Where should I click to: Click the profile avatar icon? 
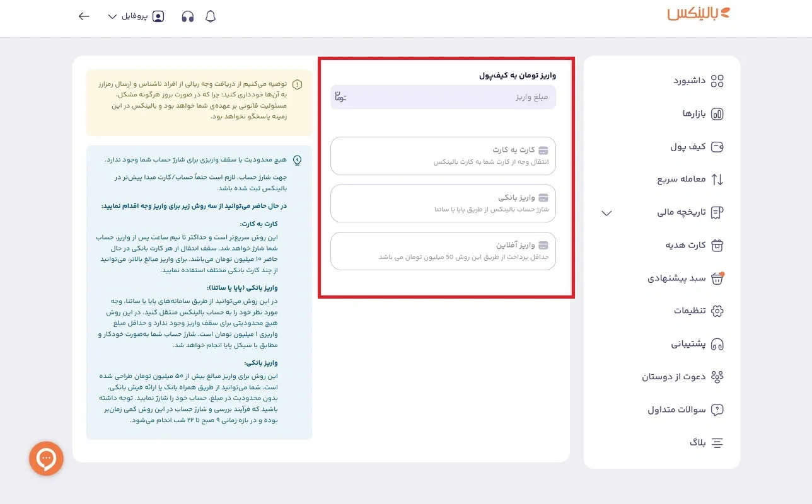(158, 16)
